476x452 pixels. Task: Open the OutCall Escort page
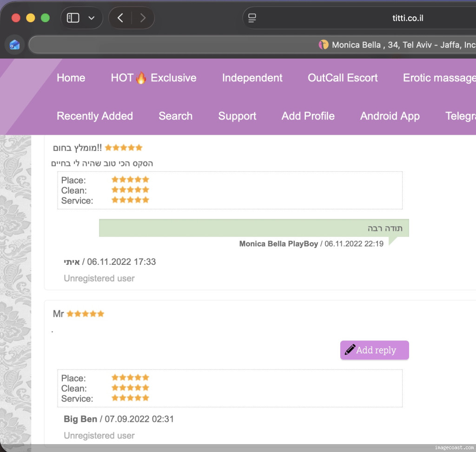pyautogui.click(x=343, y=78)
